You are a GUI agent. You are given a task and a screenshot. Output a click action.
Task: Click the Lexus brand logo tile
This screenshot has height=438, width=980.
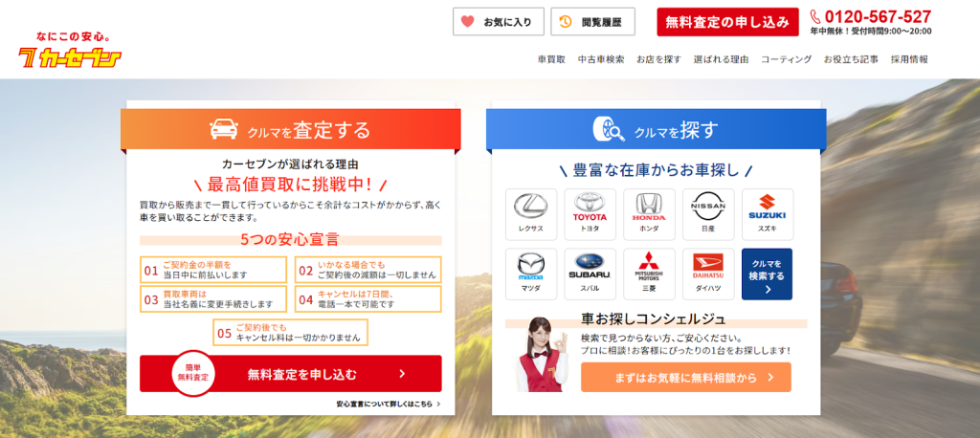pos(530,214)
